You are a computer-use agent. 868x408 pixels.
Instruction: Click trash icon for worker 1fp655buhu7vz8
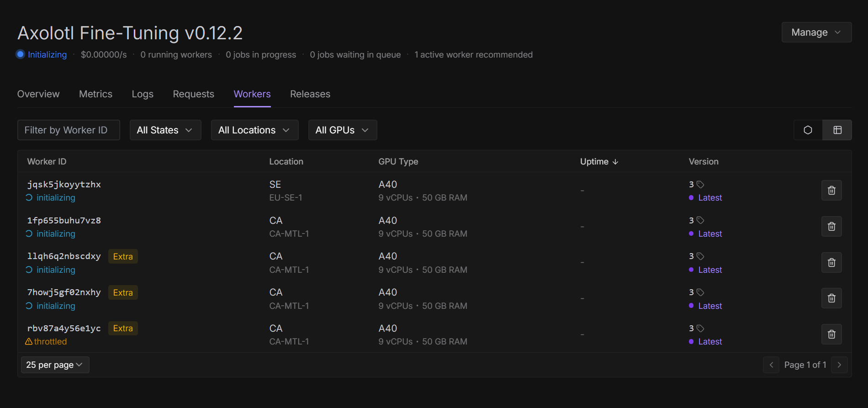click(831, 227)
